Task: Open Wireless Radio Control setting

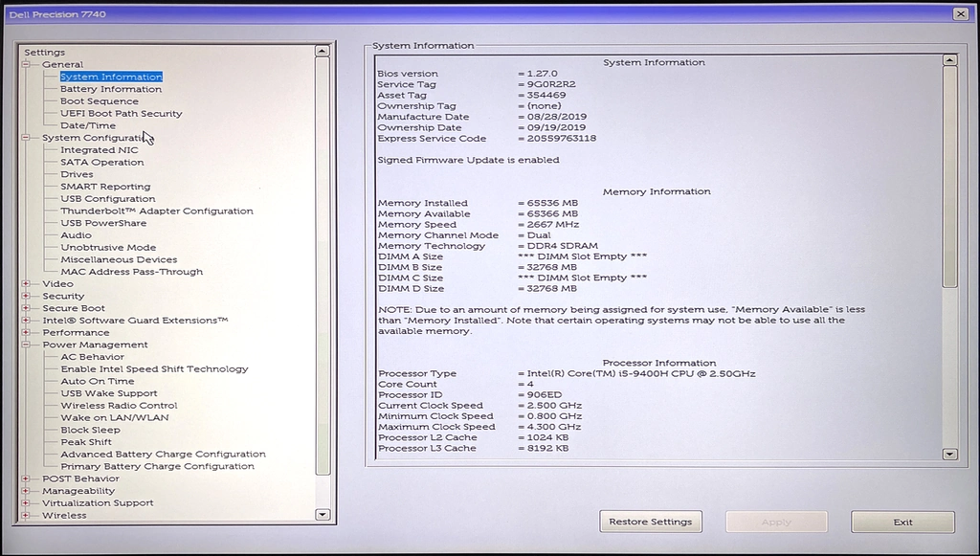Action: [119, 406]
